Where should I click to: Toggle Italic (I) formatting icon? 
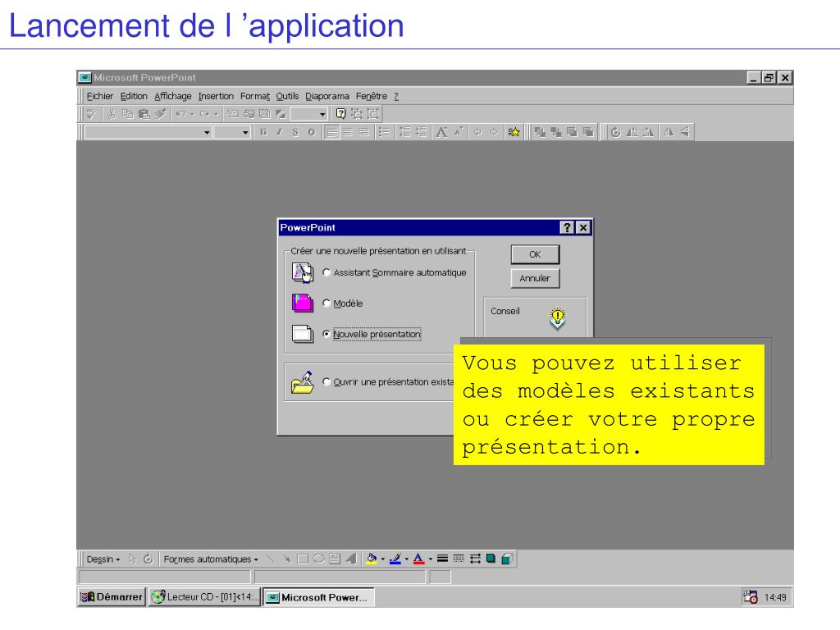coord(279,132)
